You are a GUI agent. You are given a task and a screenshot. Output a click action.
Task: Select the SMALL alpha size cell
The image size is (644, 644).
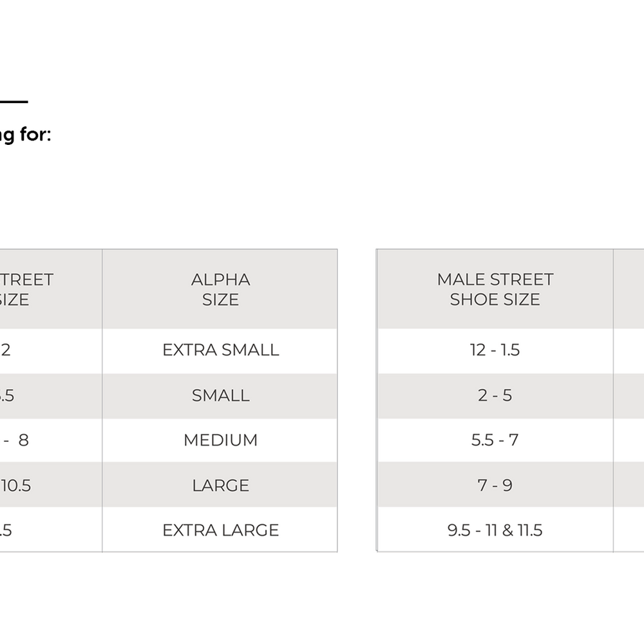click(220, 395)
